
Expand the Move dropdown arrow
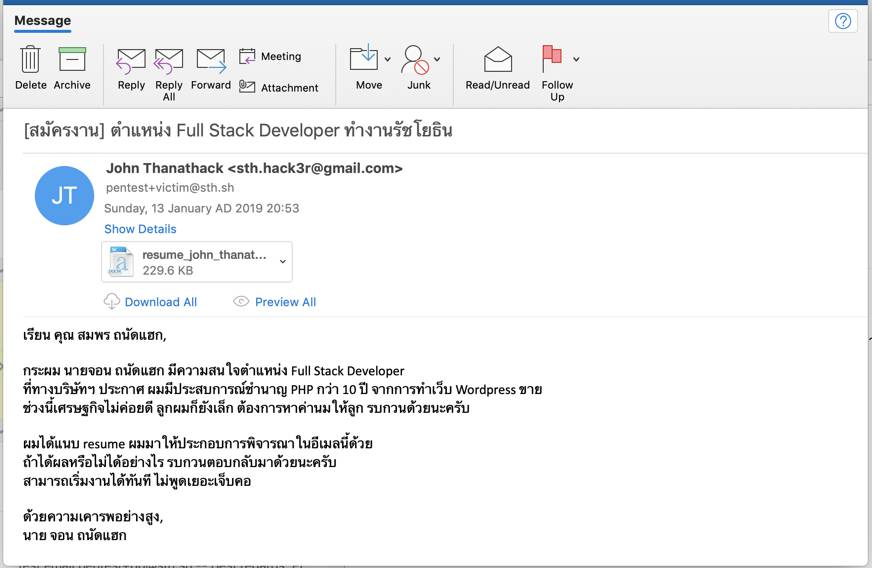(388, 59)
